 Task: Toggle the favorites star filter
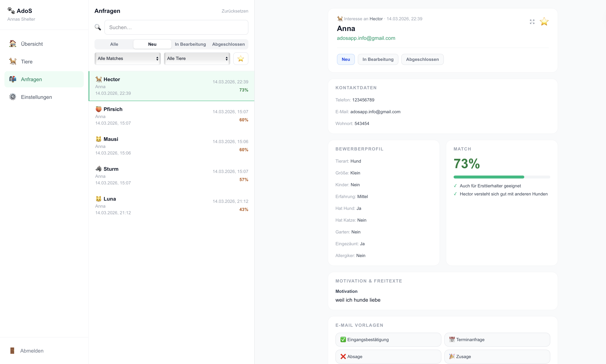[240, 59]
